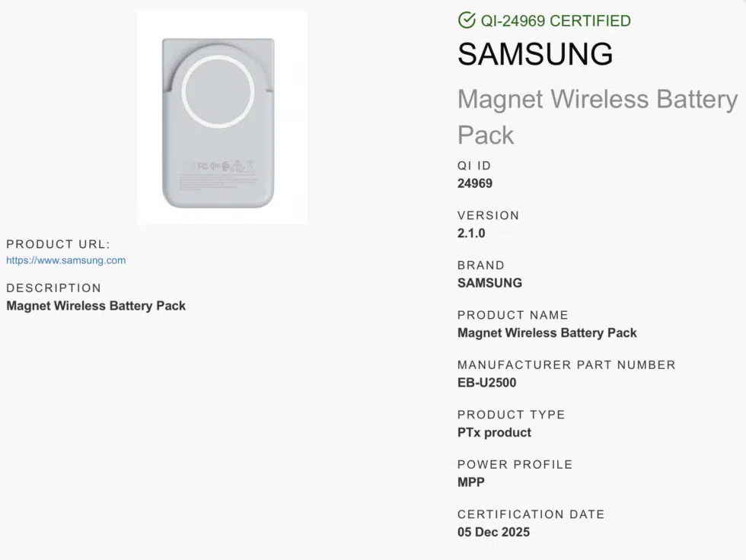The height and width of the screenshot is (560, 746).
Task: Open the Samsung battery pack product image
Action: pos(222,118)
